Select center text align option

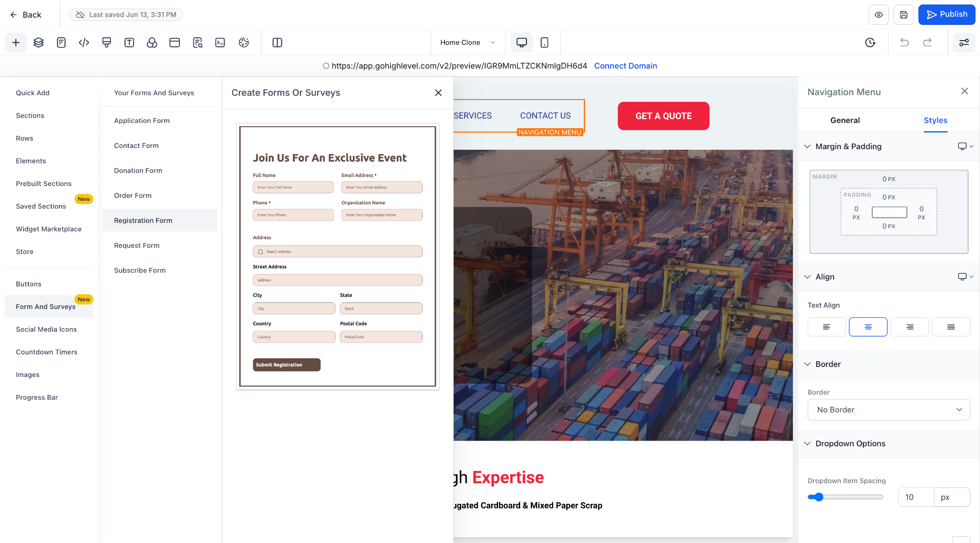tap(868, 327)
